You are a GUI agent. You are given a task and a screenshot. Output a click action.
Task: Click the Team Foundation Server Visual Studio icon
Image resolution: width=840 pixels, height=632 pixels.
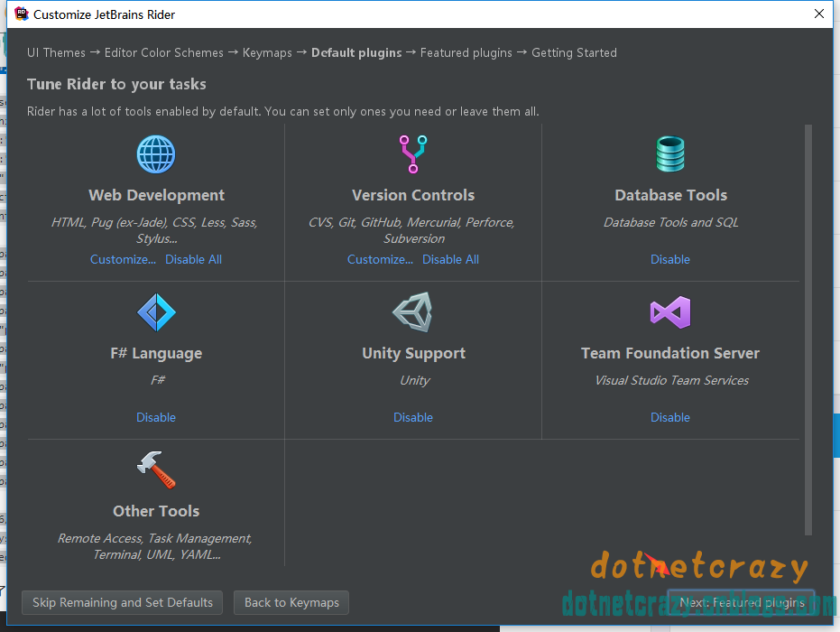pyautogui.click(x=670, y=312)
